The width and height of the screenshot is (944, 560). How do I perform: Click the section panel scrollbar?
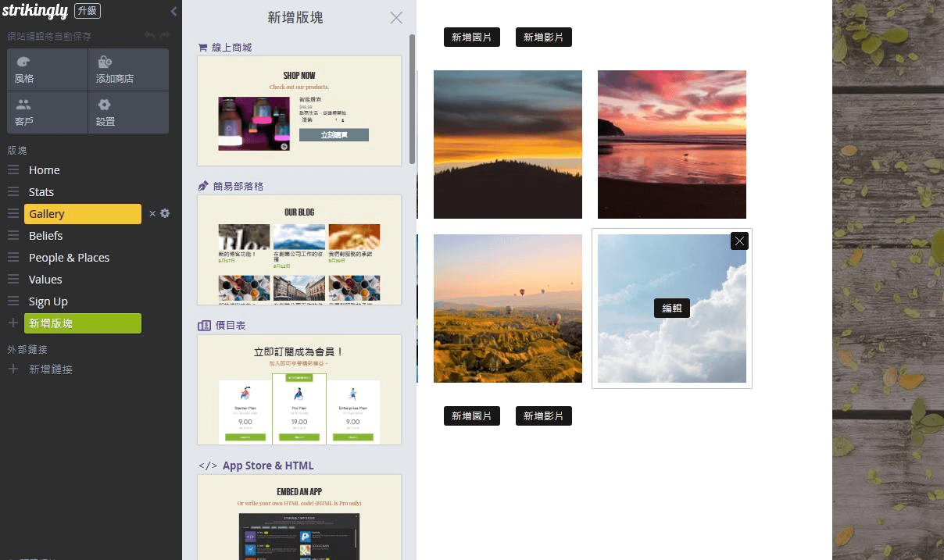pos(412,98)
